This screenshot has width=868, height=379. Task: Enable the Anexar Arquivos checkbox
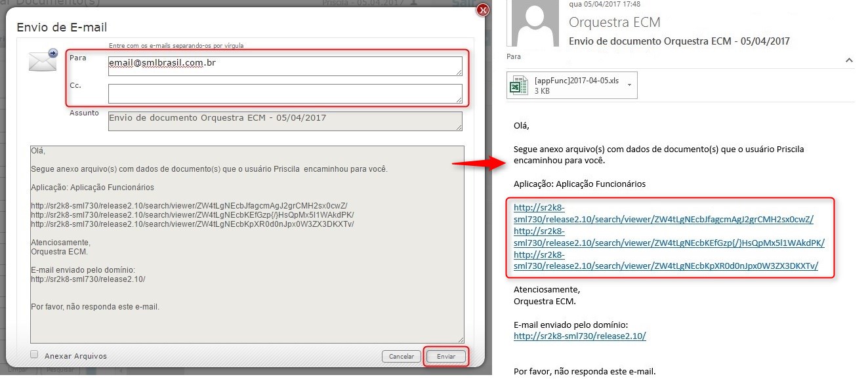click(34, 355)
